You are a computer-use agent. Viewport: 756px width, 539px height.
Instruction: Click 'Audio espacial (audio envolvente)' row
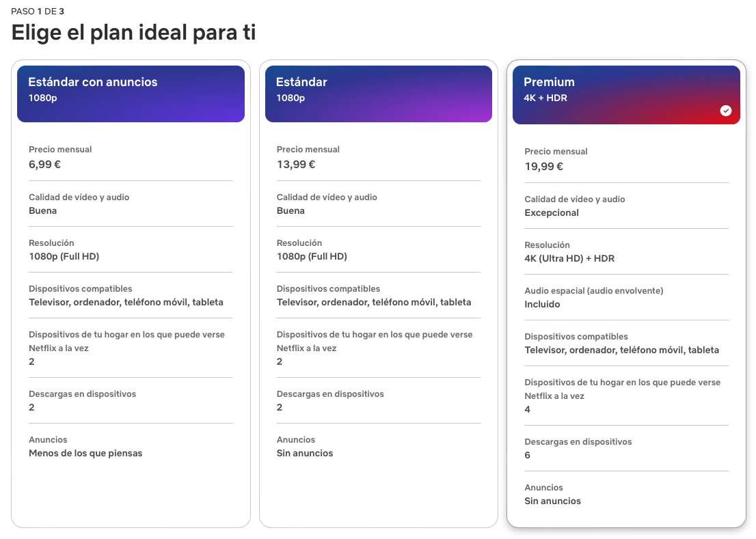[626, 297]
